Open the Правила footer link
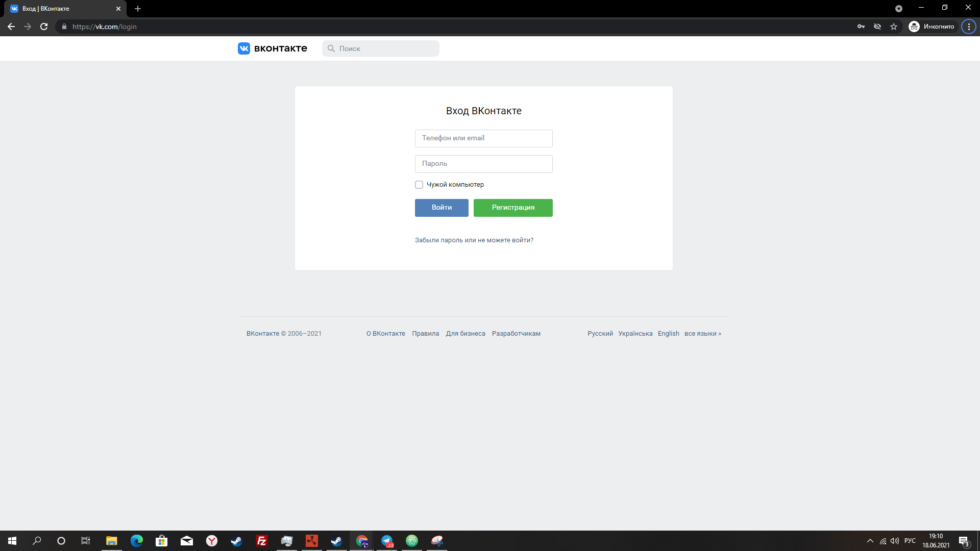 (x=426, y=334)
